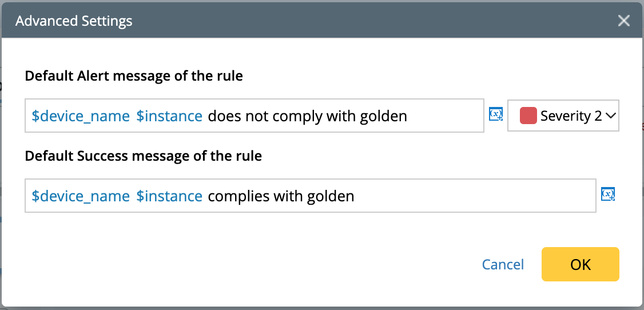
Task: Click the Advanced Settings title bar
Action: pos(286,21)
